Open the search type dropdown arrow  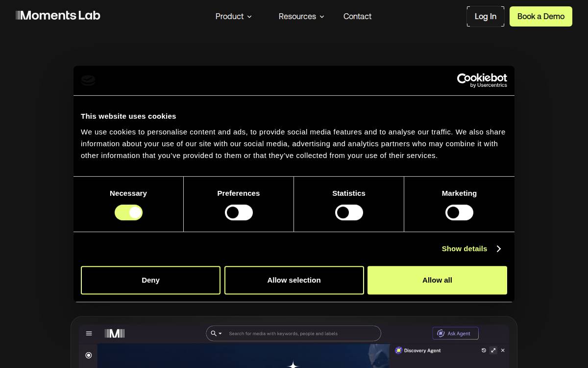point(220,334)
